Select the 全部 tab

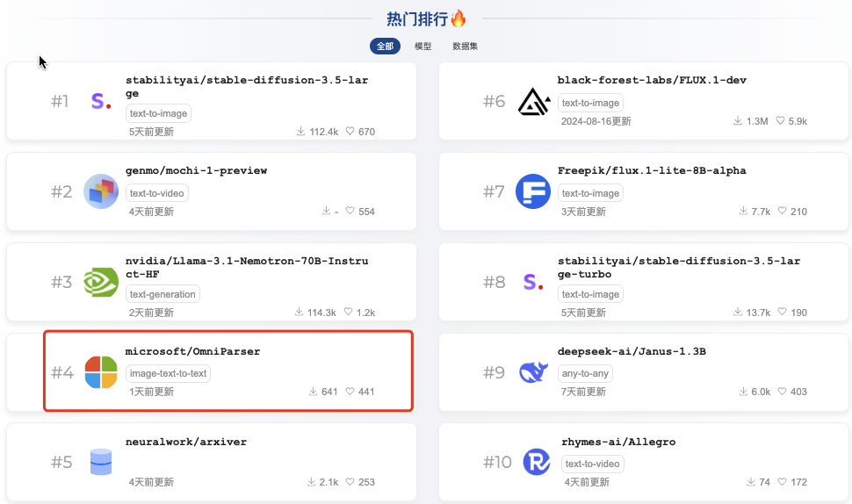[385, 47]
